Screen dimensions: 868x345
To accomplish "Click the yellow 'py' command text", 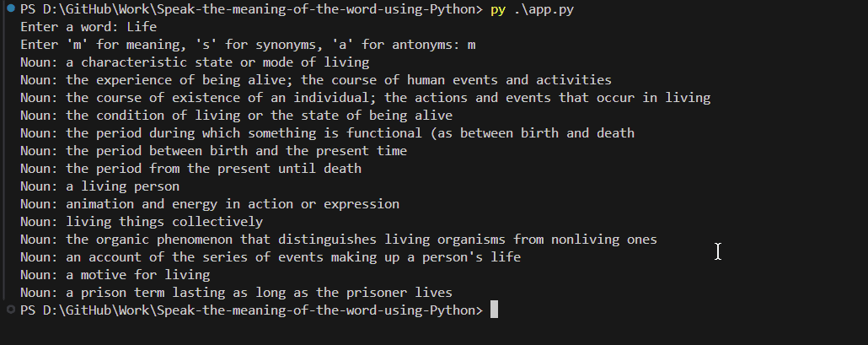I will tap(498, 9).
